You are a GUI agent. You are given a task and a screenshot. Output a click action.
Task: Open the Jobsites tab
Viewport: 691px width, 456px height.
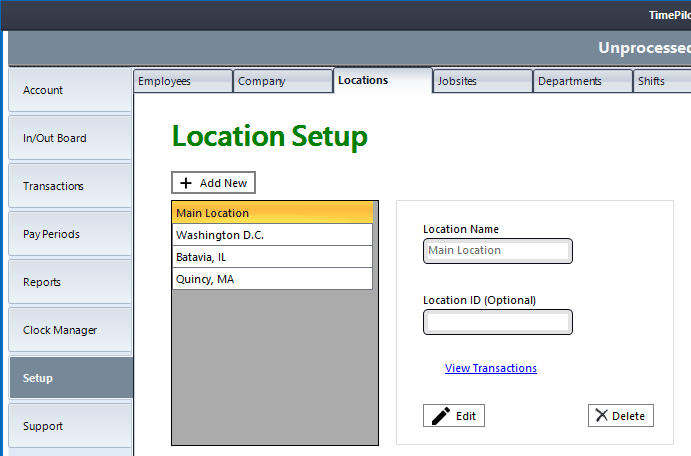click(x=482, y=81)
